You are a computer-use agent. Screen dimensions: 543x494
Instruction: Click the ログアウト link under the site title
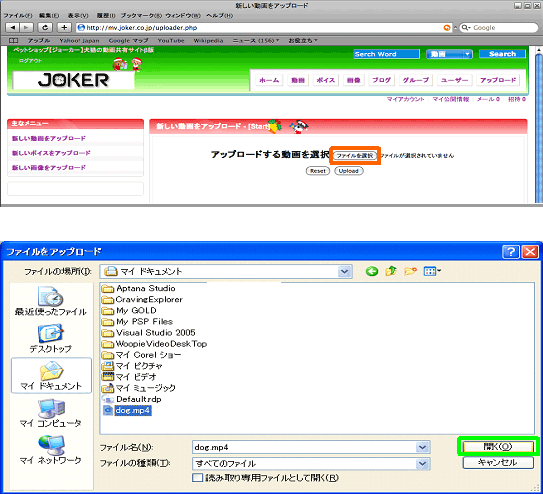tap(30, 61)
